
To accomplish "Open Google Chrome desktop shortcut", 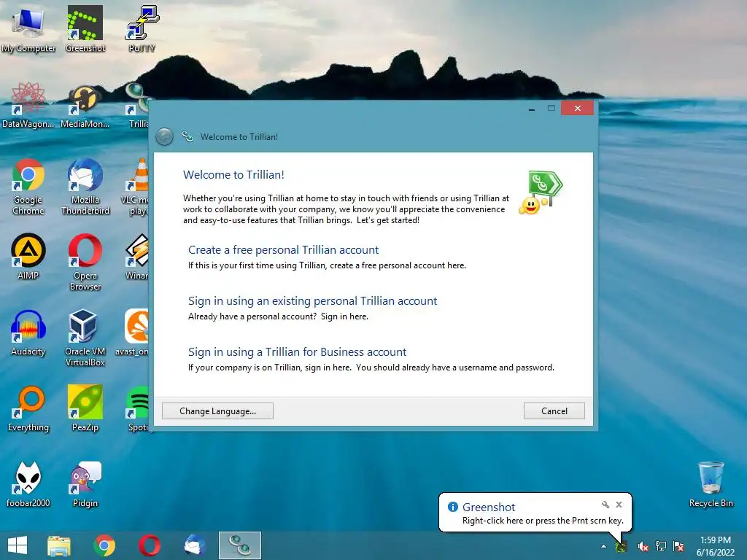I will pyautogui.click(x=28, y=187).
